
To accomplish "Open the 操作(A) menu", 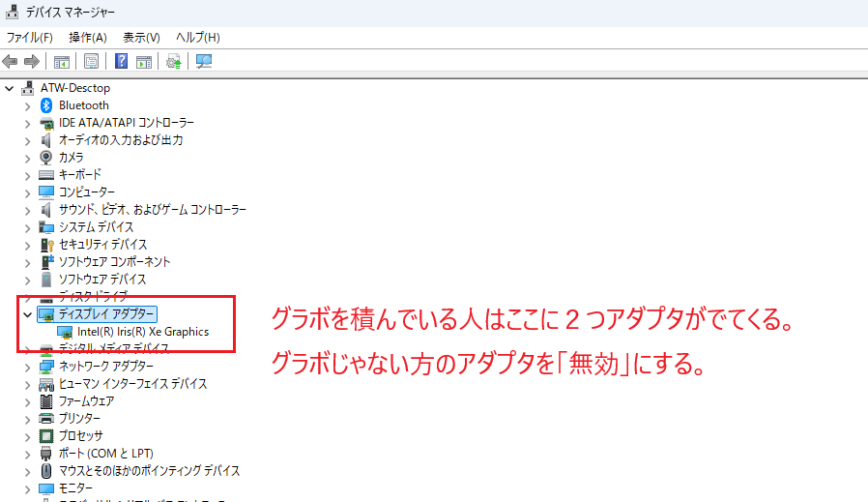I will point(87,37).
